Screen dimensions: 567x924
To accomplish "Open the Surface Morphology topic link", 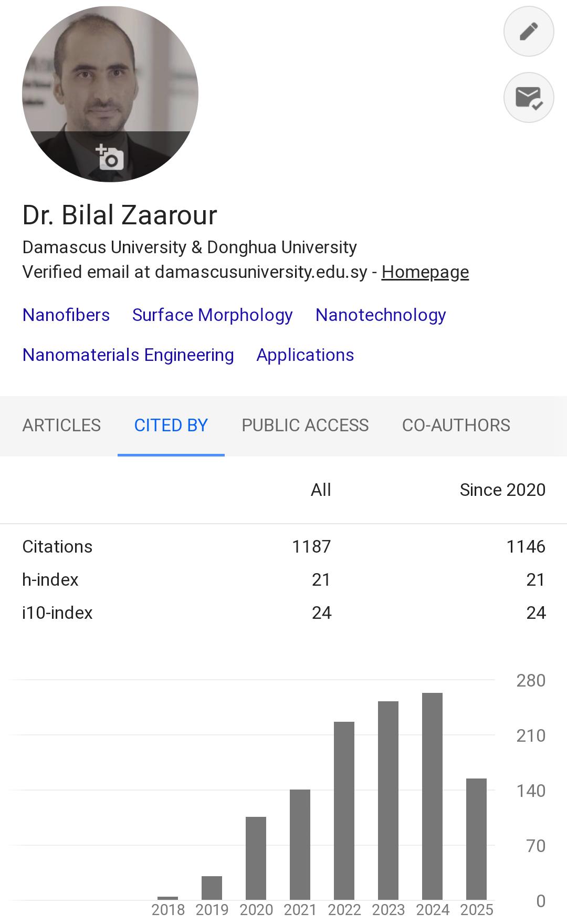I will click(212, 315).
